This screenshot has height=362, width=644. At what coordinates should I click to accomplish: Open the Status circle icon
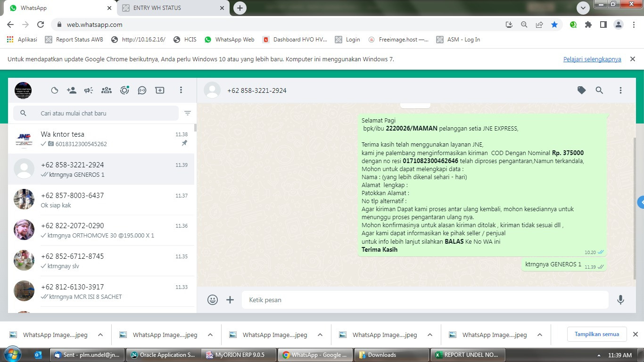point(124,90)
